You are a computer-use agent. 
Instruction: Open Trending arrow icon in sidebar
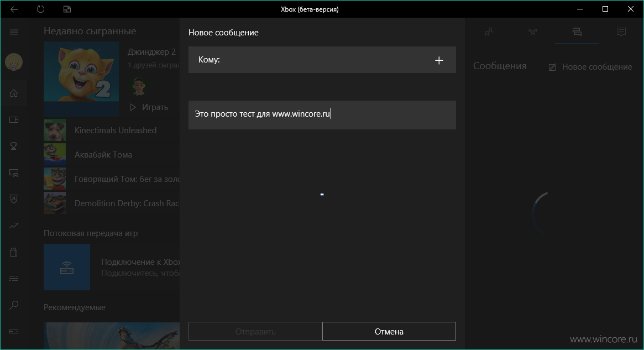[14, 226]
